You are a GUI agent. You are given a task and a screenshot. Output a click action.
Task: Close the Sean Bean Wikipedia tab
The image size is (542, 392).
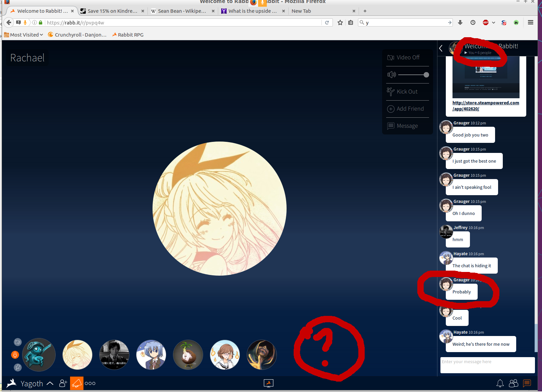pyautogui.click(x=213, y=11)
